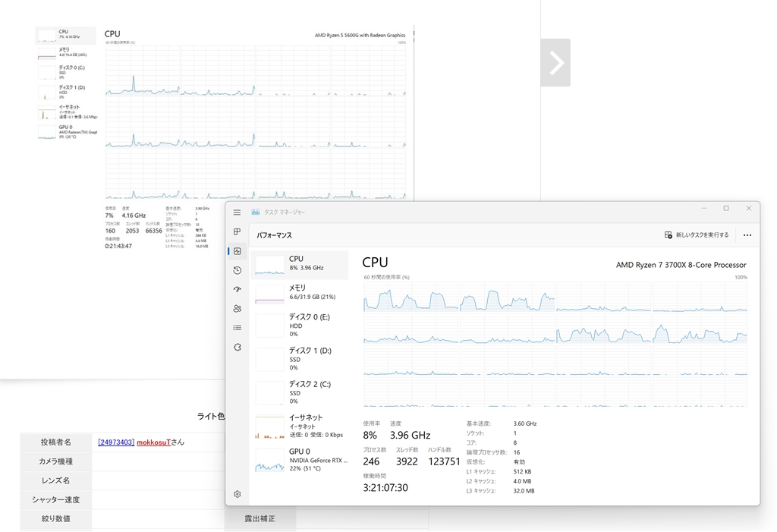This screenshot has width=777, height=532.
Task: Click the カメラ機種 table row label
Action: pyautogui.click(x=55, y=461)
